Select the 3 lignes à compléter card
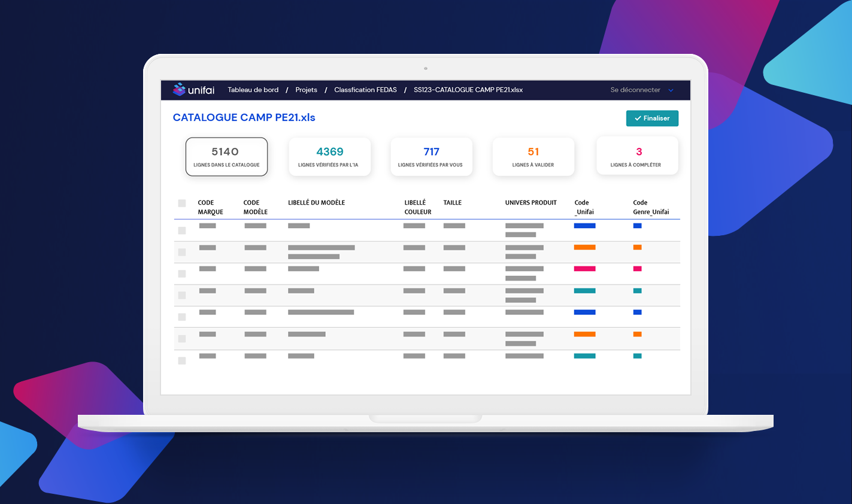This screenshot has width=852, height=504. [637, 156]
